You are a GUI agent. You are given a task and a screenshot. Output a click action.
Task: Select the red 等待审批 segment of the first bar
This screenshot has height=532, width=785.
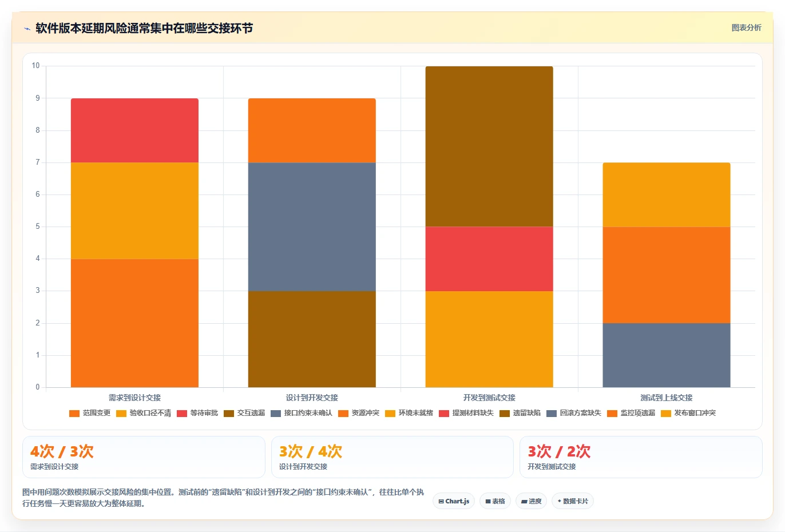point(134,130)
